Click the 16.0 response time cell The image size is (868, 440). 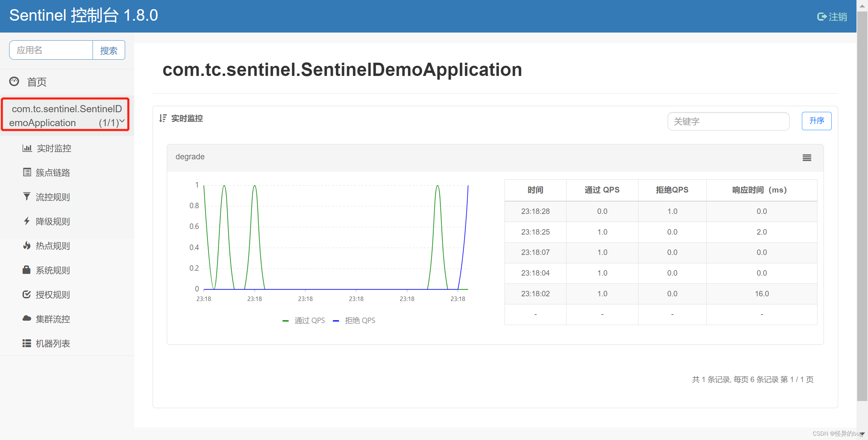[762, 294]
